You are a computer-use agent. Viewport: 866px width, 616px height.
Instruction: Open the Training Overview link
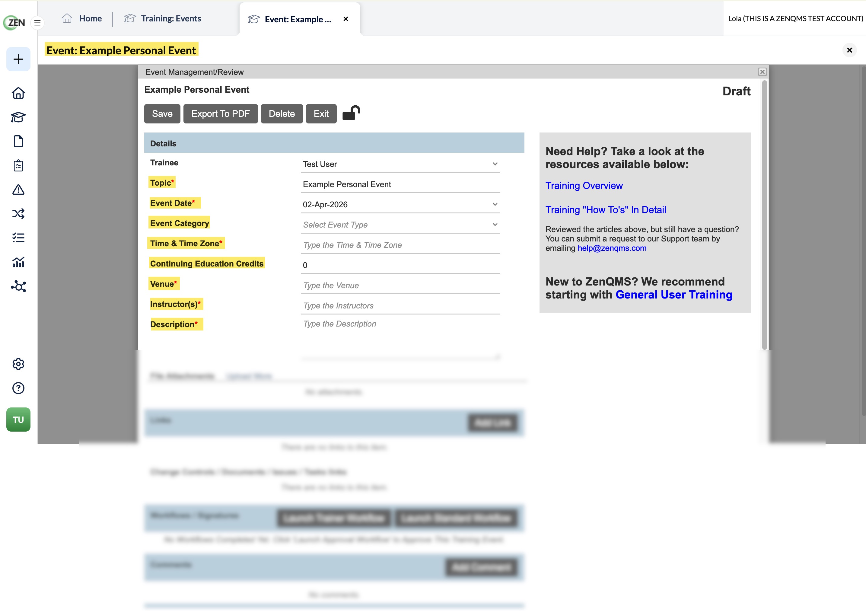(584, 186)
